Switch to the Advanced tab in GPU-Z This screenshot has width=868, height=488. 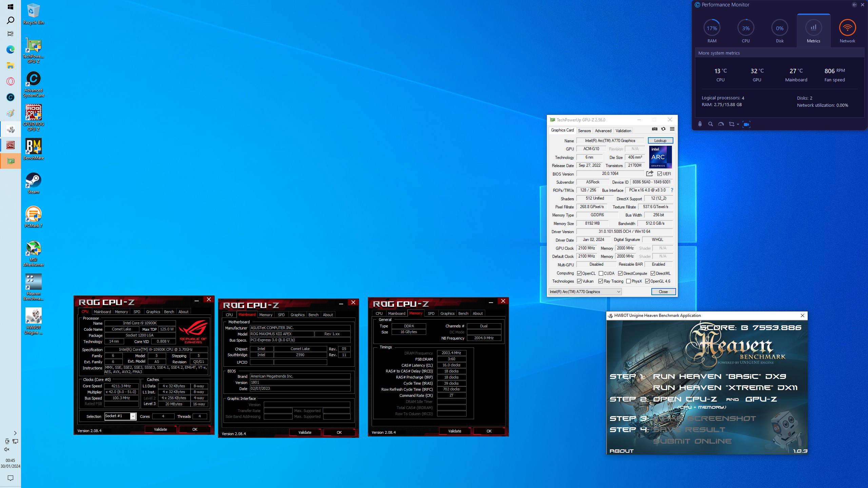tap(603, 131)
